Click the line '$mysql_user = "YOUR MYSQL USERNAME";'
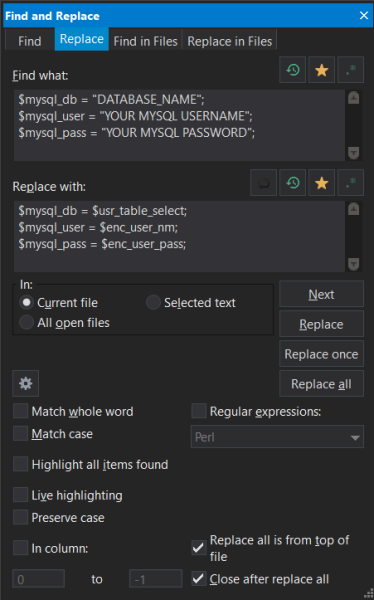Image resolution: width=374 pixels, height=600 pixels. tap(136, 116)
